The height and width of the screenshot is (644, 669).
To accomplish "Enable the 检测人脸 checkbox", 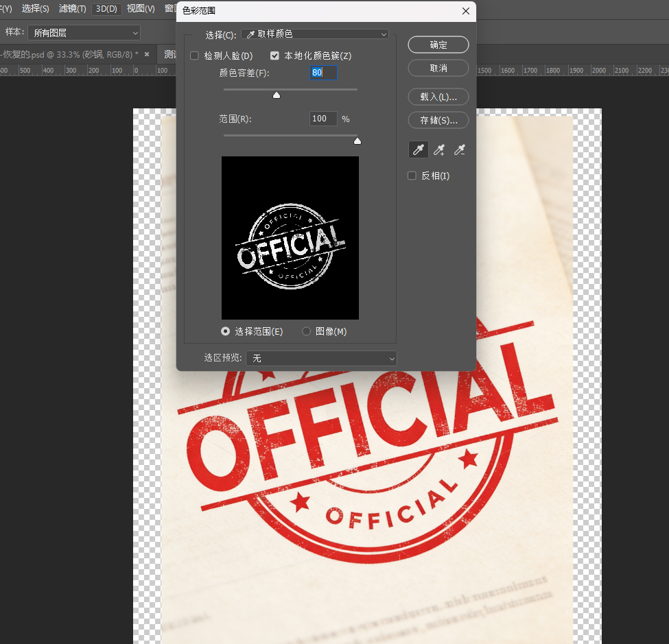I will [194, 56].
